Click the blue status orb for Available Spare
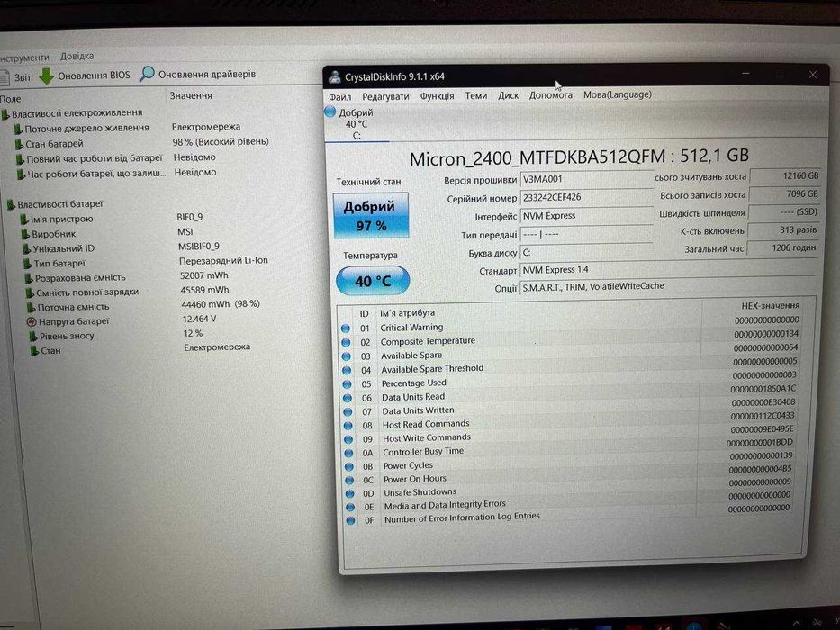The width and height of the screenshot is (840, 630). pyautogui.click(x=346, y=356)
